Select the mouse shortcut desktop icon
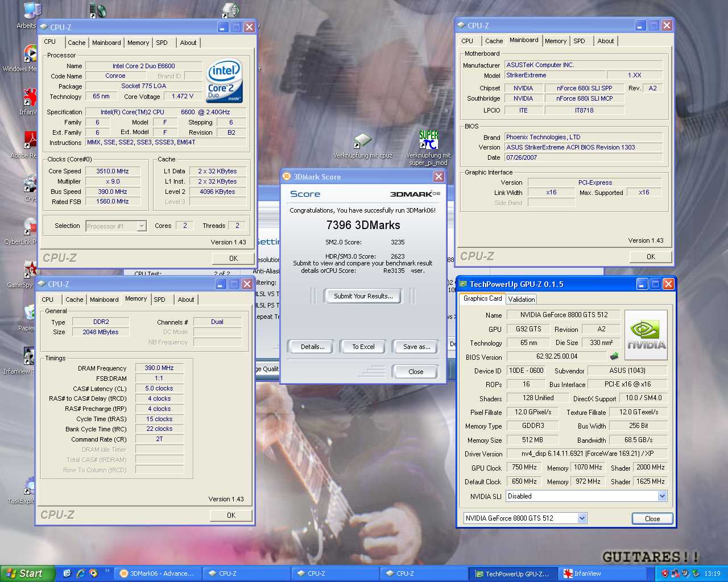 pos(98,10)
